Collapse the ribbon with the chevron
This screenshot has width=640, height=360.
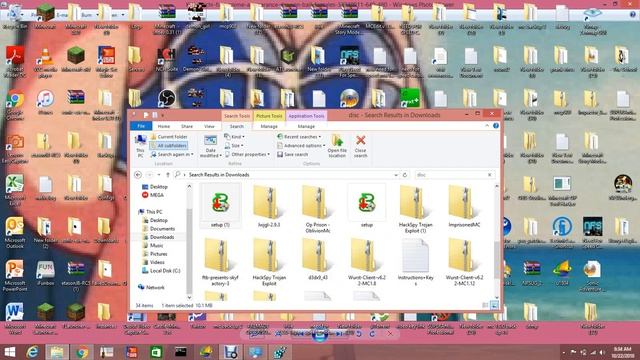point(487,126)
